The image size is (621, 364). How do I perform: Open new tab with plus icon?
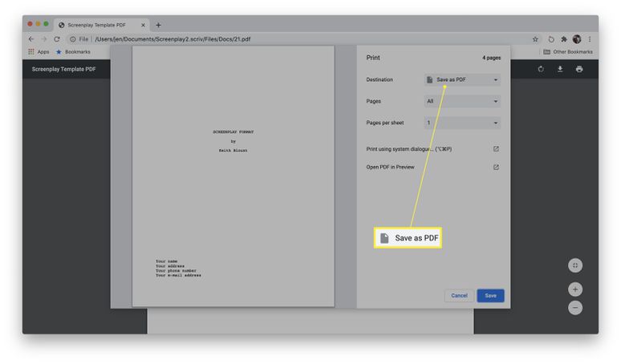pyautogui.click(x=158, y=25)
